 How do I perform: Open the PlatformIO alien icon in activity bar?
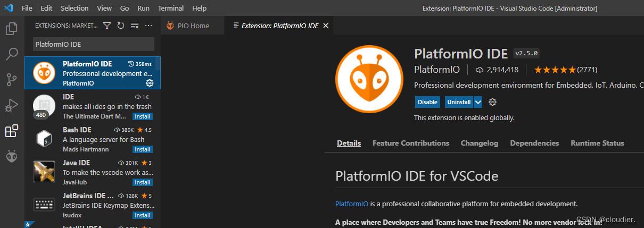[12, 156]
